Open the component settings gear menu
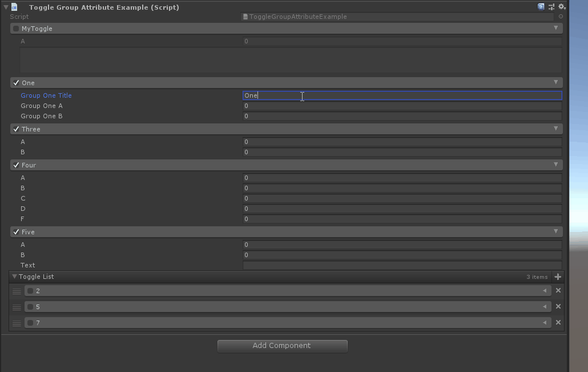Image resolution: width=588 pixels, height=372 pixels. tap(562, 7)
